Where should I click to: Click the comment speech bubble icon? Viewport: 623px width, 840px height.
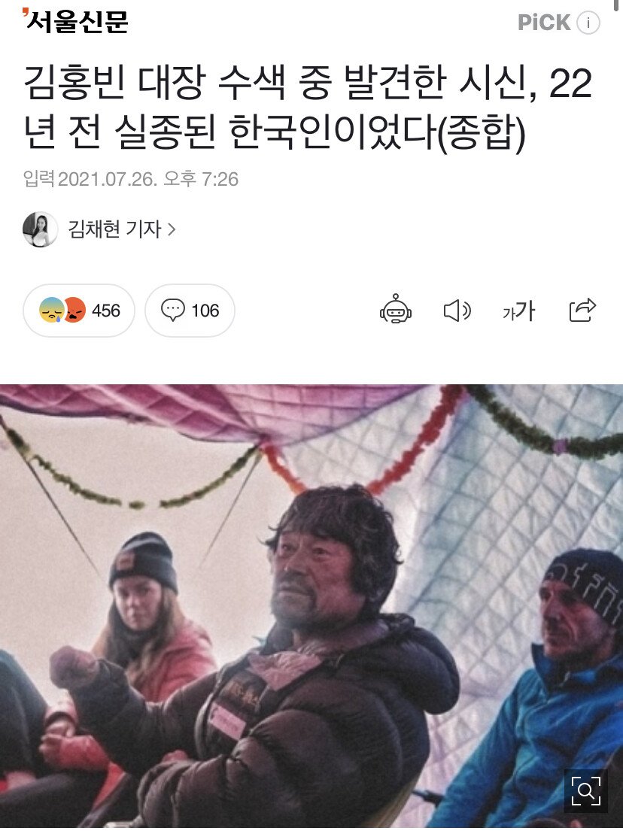[172, 310]
